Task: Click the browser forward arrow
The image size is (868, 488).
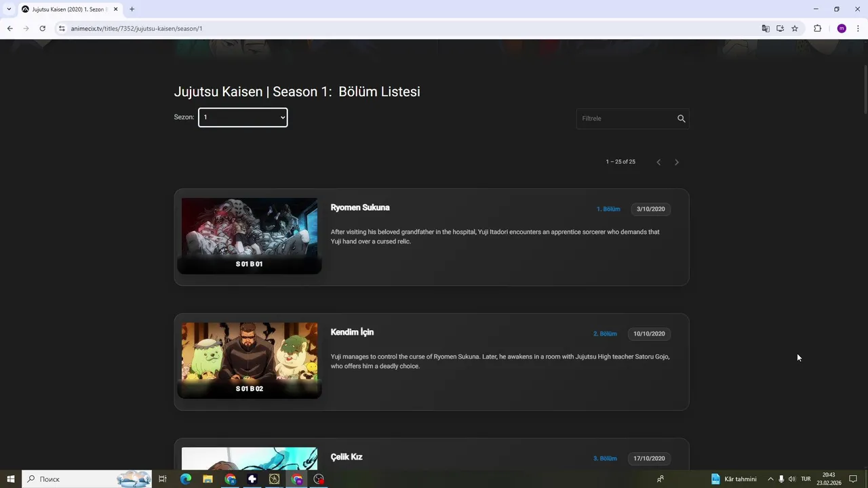Action: click(x=26, y=28)
